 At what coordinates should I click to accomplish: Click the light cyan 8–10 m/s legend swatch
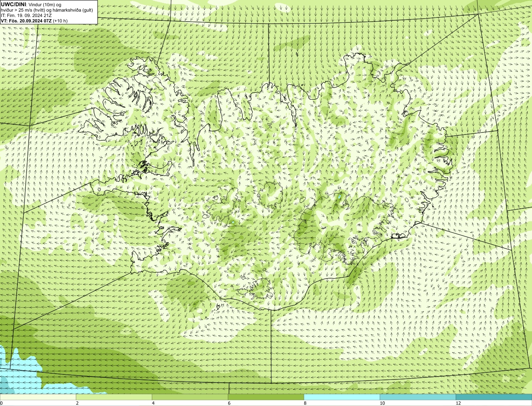coord(342,397)
